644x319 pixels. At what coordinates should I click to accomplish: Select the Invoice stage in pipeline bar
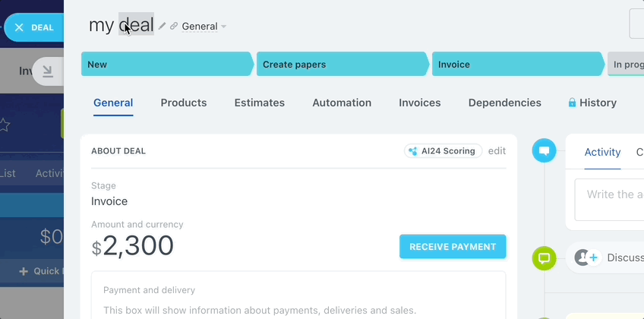click(519, 64)
